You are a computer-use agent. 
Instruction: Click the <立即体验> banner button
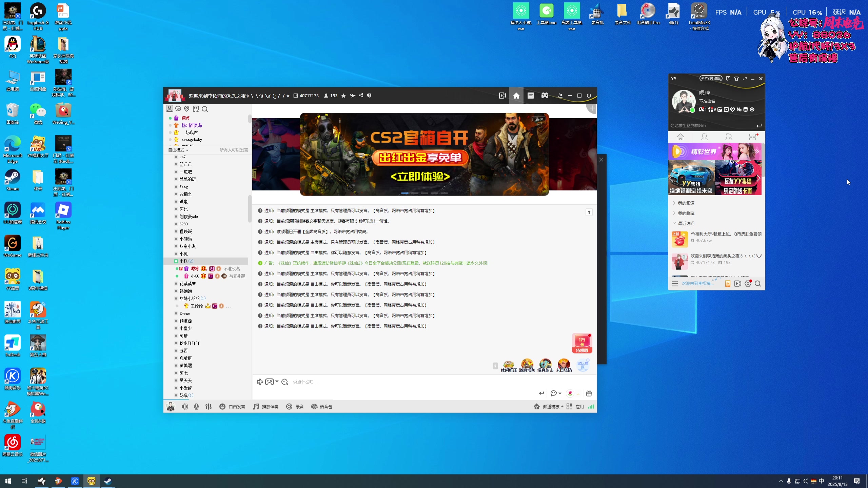click(420, 177)
